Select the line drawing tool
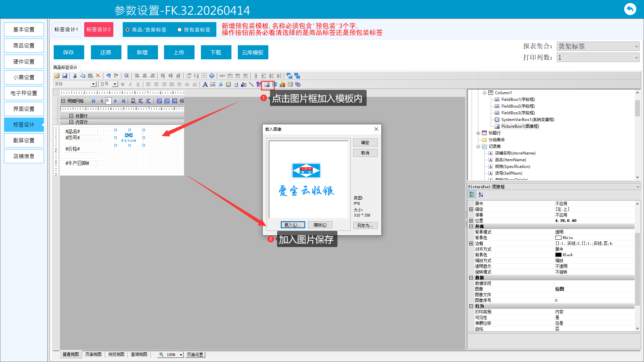The height and width of the screenshot is (362, 644). pyautogui.click(x=251, y=84)
